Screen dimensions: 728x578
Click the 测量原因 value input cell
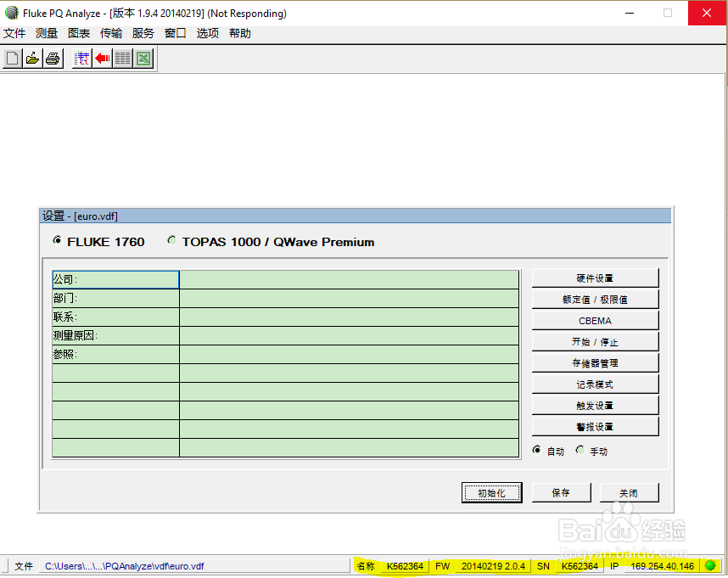click(349, 335)
